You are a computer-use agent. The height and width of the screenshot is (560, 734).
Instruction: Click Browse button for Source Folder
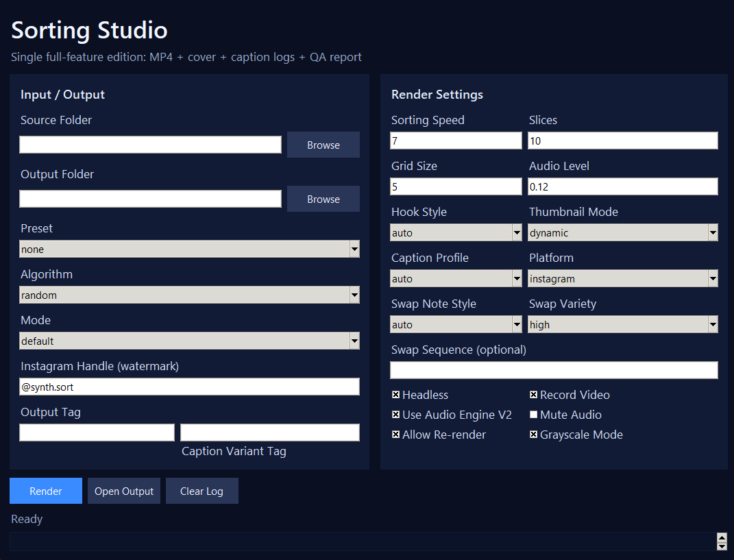click(x=323, y=145)
